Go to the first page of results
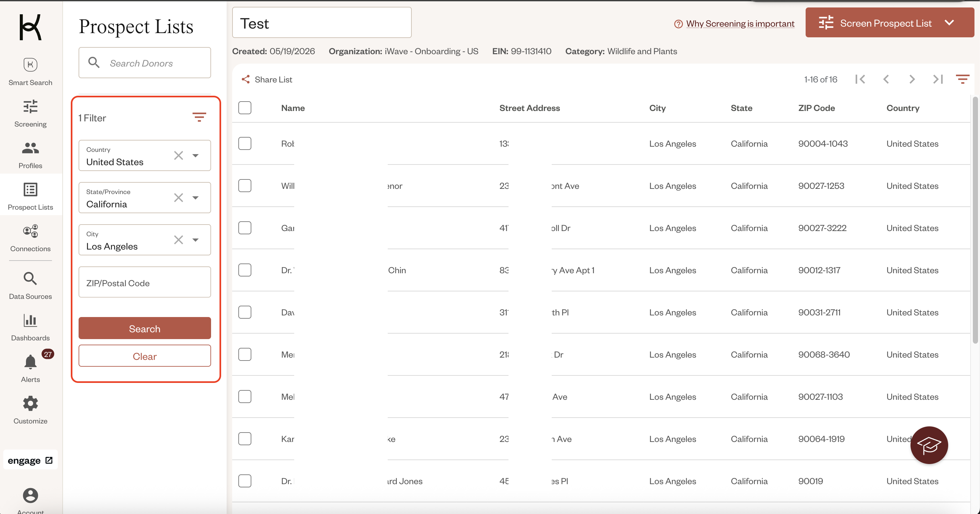Viewport: 980px width, 514px height. [860, 79]
